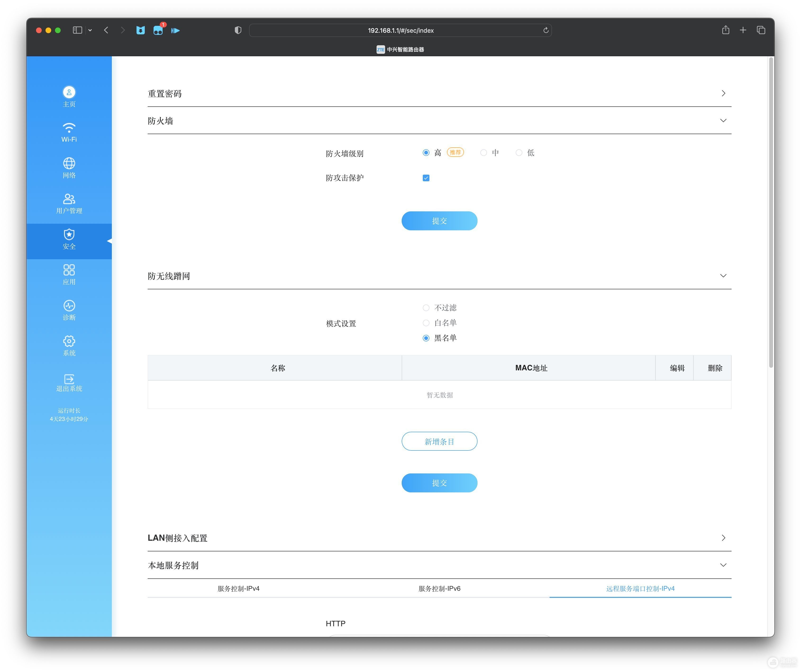Click the 新增条目 button
The image size is (801, 672).
pos(439,441)
